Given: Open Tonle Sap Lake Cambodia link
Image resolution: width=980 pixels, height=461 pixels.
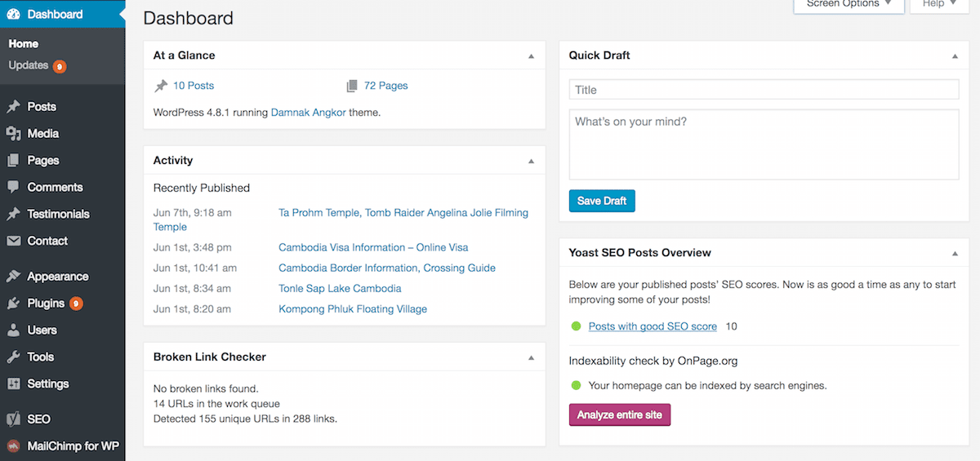Looking at the screenshot, I should pos(340,288).
